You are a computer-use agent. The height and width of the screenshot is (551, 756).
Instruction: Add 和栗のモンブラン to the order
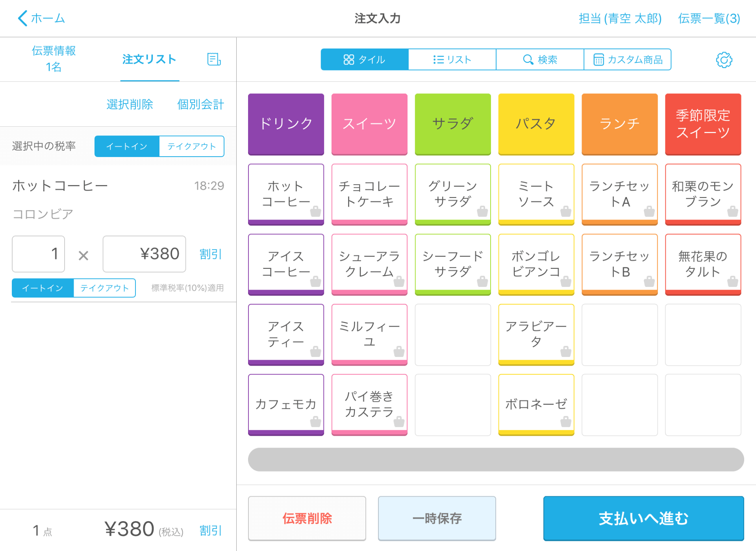(x=703, y=194)
